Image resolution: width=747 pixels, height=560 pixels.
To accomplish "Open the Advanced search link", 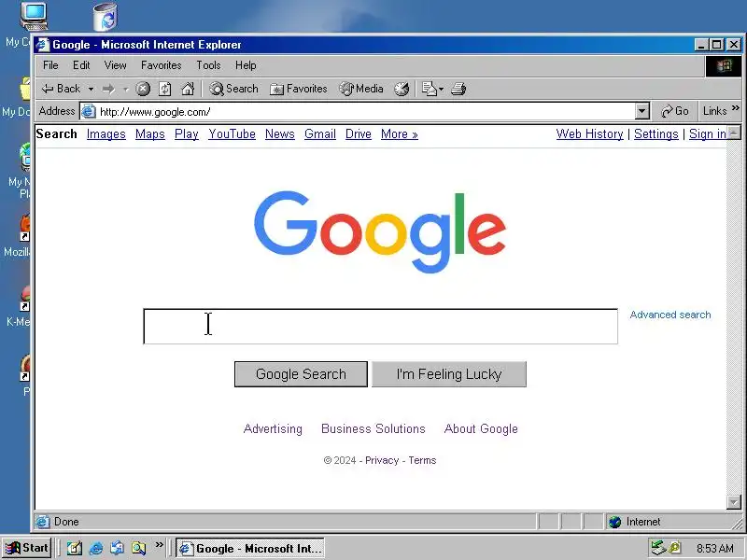I will coord(670,315).
